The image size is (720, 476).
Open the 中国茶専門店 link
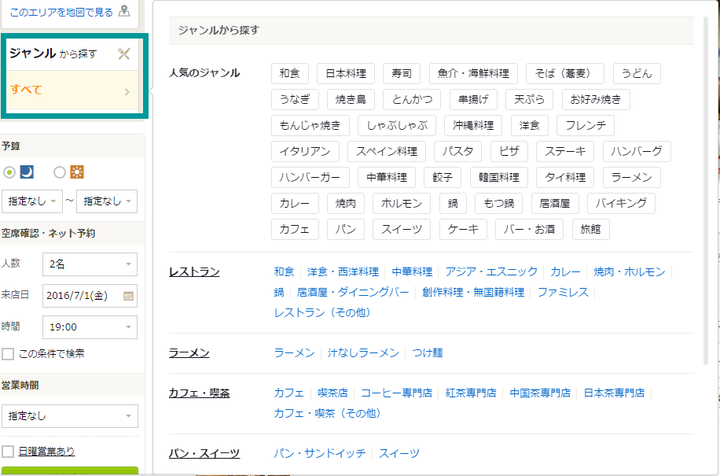[540, 393]
